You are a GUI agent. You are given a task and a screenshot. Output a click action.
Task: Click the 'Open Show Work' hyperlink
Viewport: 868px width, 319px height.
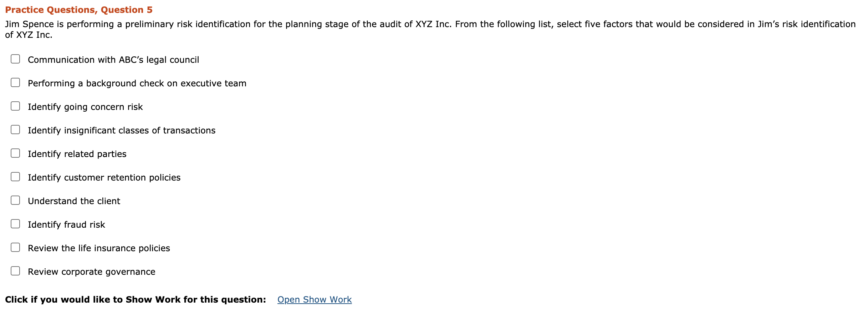[314, 299]
